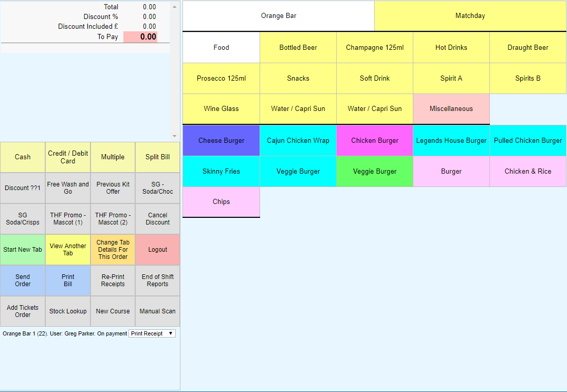Choose the Multiple payment option

113,157
